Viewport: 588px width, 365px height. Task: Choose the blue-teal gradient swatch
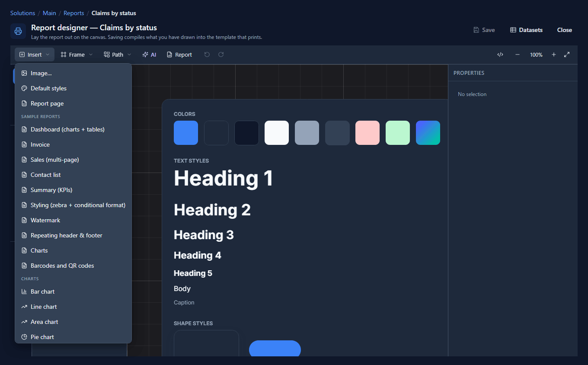428,133
